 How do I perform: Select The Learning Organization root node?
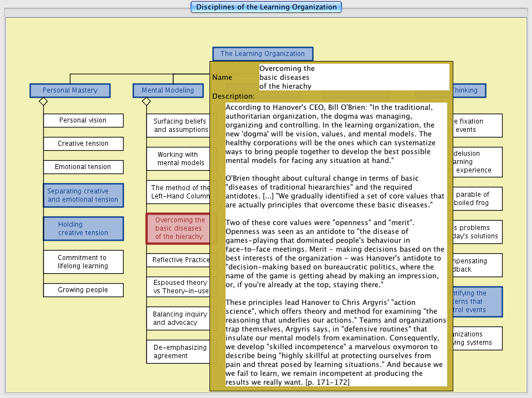click(x=263, y=54)
